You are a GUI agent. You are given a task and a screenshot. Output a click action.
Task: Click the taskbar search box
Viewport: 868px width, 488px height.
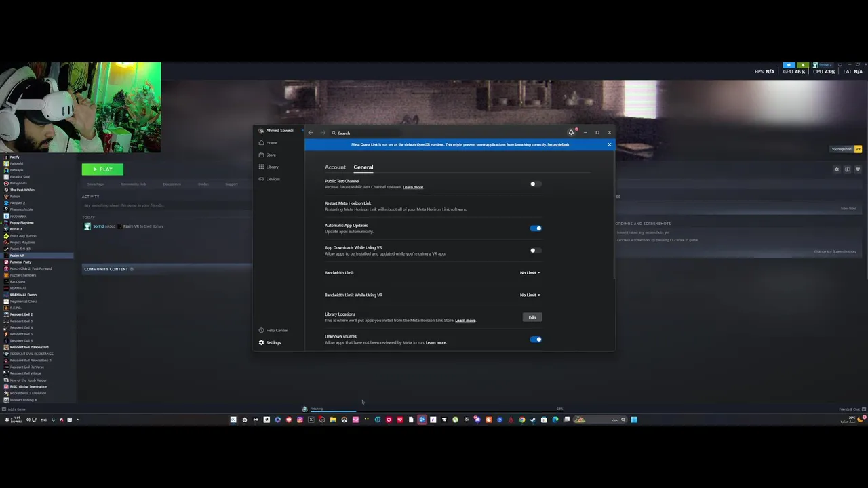pyautogui.click(x=601, y=420)
